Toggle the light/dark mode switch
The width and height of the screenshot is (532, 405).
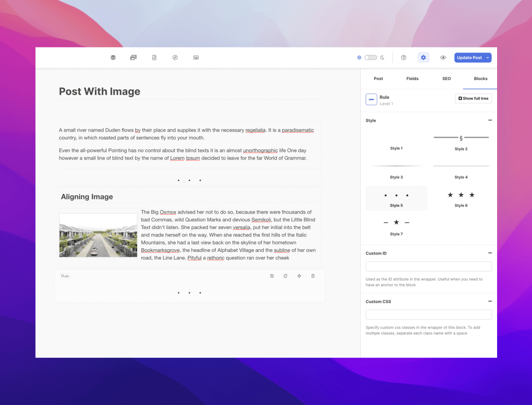tap(370, 58)
